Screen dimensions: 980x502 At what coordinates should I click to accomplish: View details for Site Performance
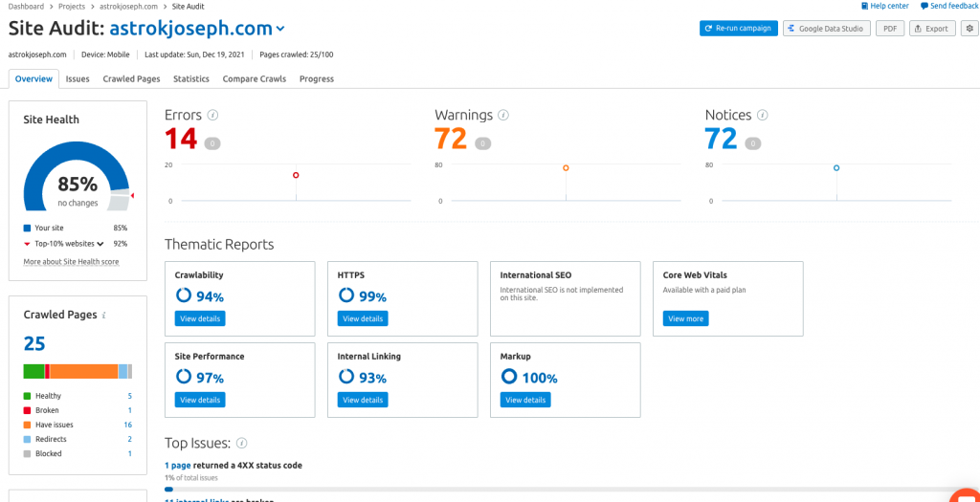pos(200,400)
